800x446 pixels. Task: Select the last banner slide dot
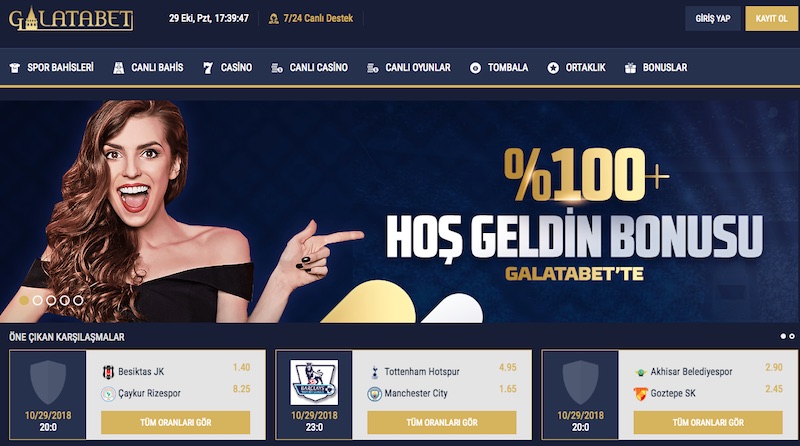tap(78, 301)
